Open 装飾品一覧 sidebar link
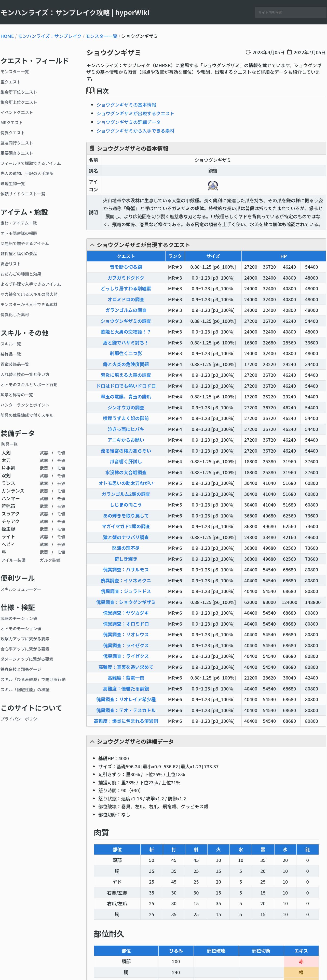This screenshot has width=327, height=980. [11, 354]
